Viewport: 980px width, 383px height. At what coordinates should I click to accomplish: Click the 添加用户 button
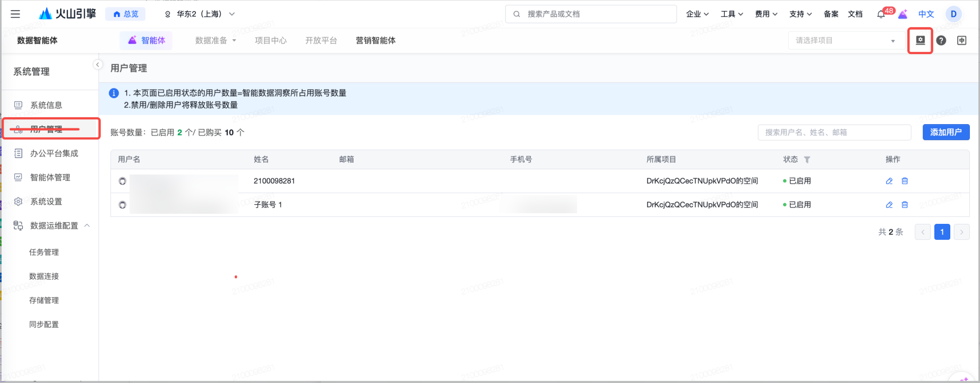[946, 132]
